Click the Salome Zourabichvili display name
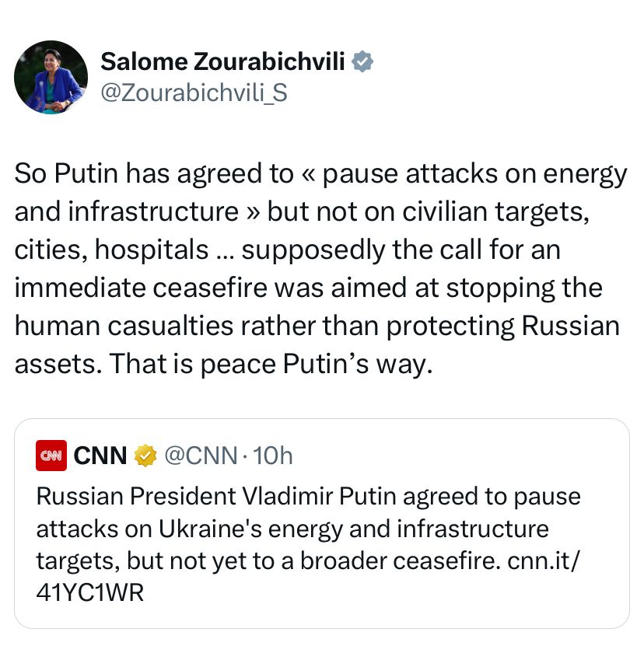Screen dimensions: 644x667 [222, 61]
